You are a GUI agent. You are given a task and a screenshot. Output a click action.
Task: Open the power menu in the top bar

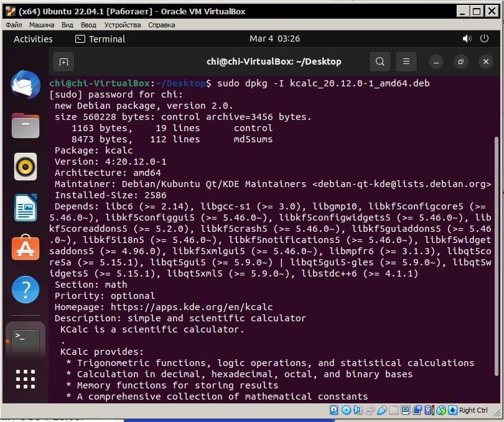coord(484,39)
